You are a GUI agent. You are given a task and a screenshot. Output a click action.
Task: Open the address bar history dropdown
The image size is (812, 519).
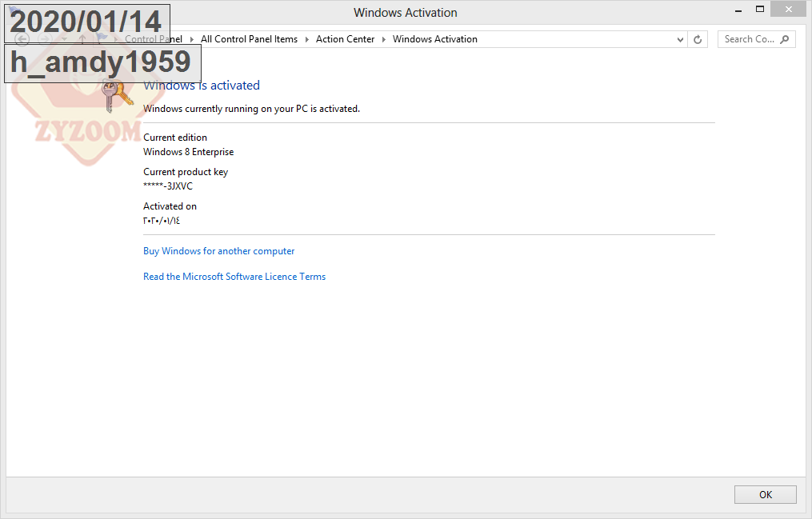point(680,39)
